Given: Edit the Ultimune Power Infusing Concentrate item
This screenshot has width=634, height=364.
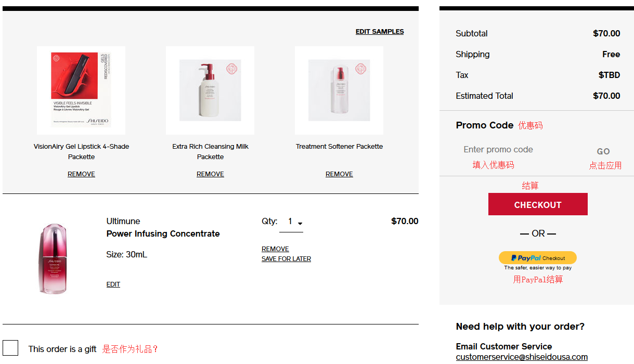Looking at the screenshot, I should point(113,284).
